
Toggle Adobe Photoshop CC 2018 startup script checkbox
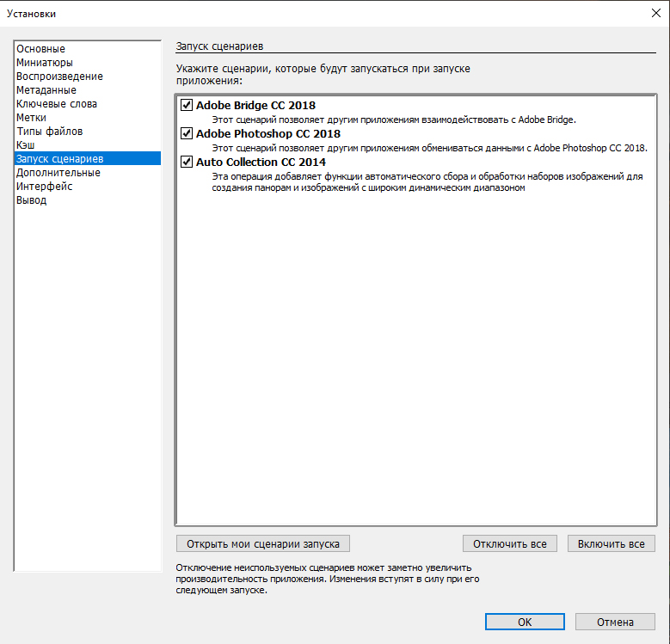click(187, 133)
